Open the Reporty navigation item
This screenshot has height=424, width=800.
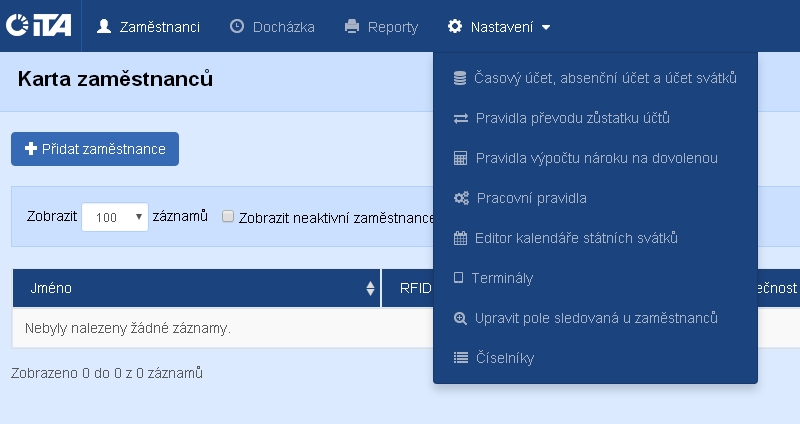(381, 27)
